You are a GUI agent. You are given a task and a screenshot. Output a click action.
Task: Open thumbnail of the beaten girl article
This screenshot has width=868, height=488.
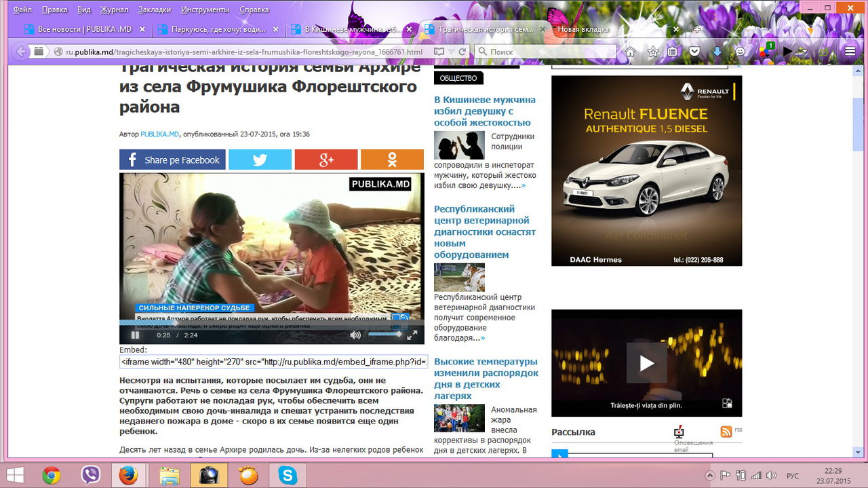(459, 145)
